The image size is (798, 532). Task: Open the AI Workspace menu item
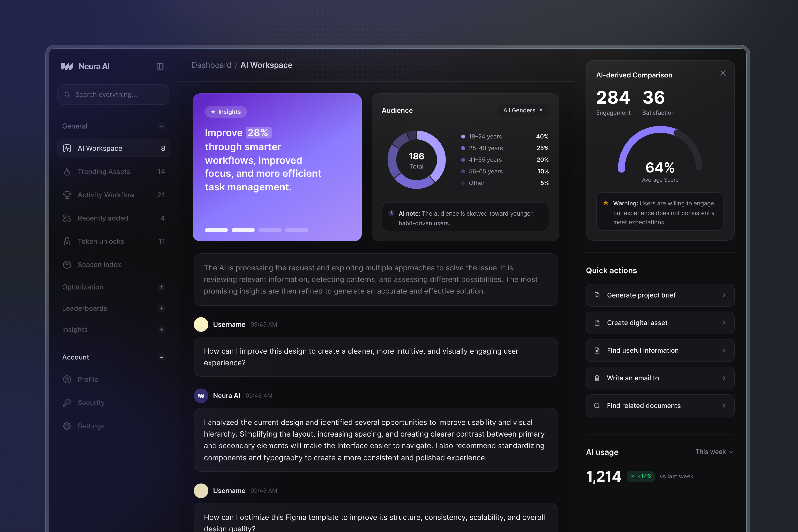point(114,148)
